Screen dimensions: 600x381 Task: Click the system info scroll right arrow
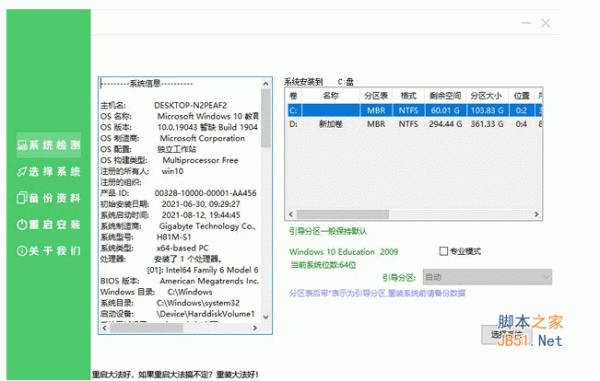pyautogui.click(x=255, y=328)
